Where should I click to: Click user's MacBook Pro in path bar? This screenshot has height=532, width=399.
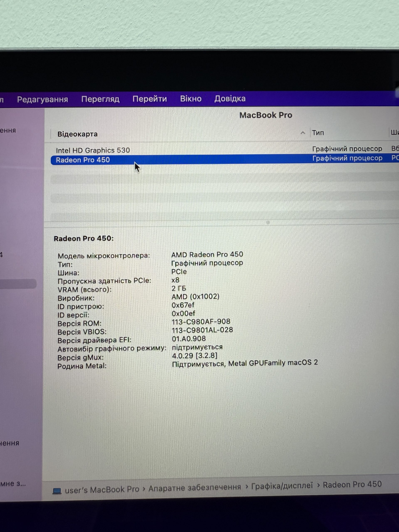click(102, 489)
